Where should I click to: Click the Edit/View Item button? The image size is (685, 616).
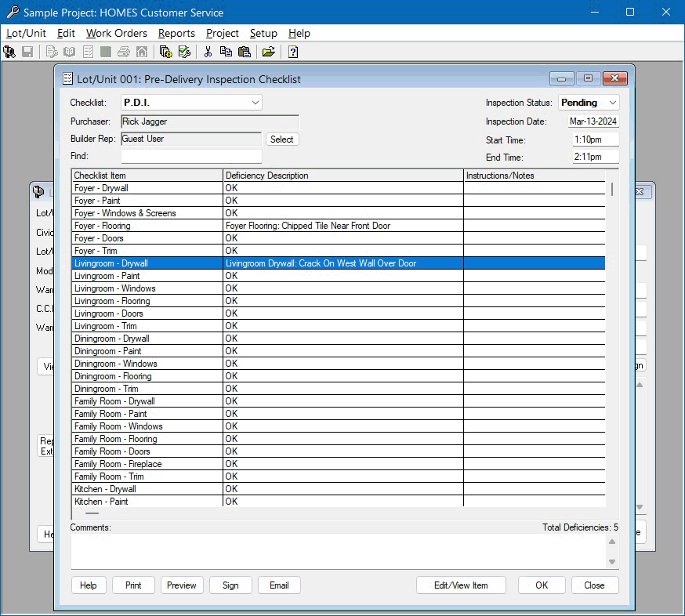pos(462,585)
